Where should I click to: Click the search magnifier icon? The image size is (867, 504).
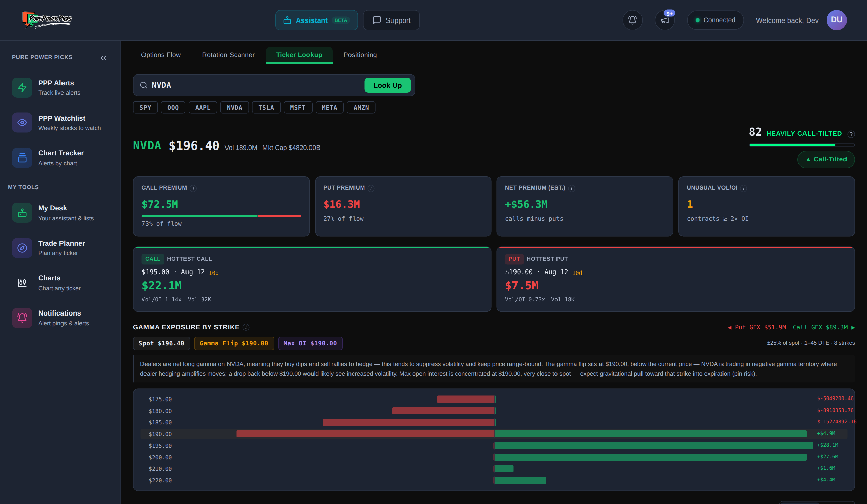tap(143, 85)
